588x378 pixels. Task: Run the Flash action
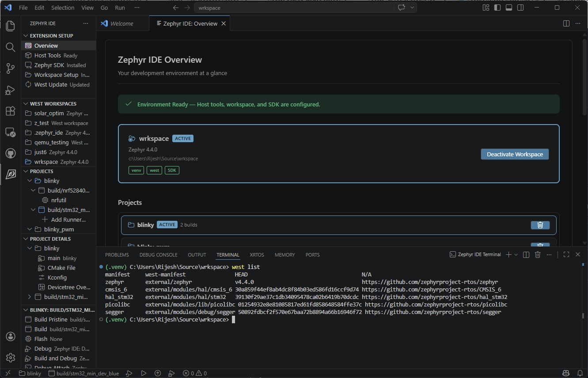point(58,339)
